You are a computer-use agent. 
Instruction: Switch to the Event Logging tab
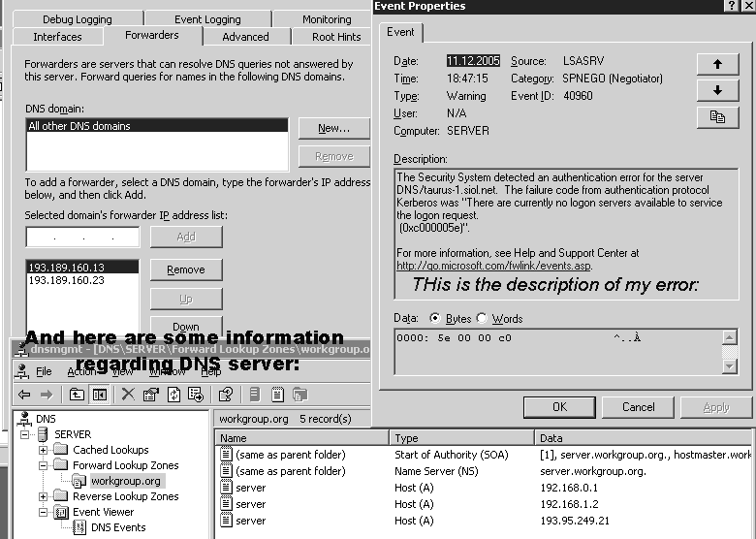click(207, 19)
